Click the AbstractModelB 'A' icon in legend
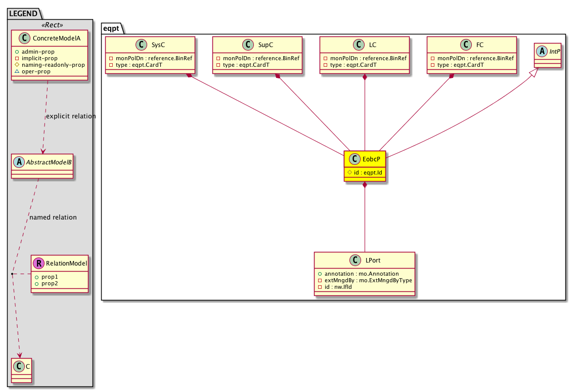This screenshot has width=576, height=392. click(19, 162)
